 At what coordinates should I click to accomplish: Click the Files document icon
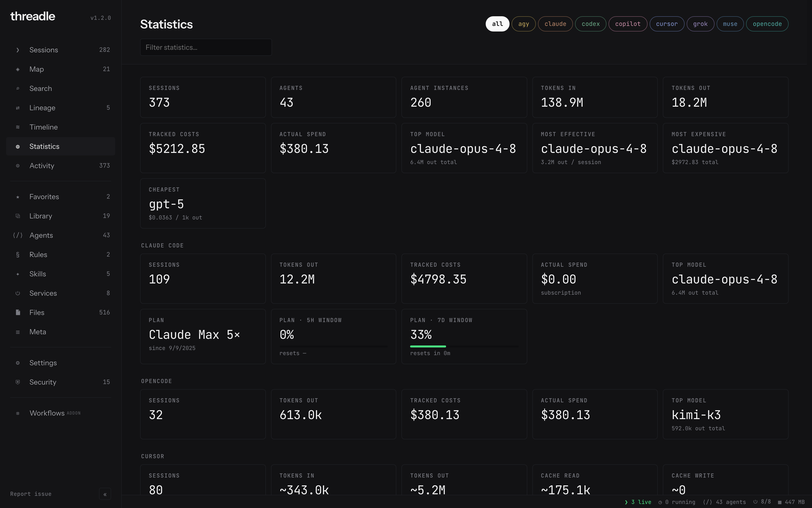(18, 313)
